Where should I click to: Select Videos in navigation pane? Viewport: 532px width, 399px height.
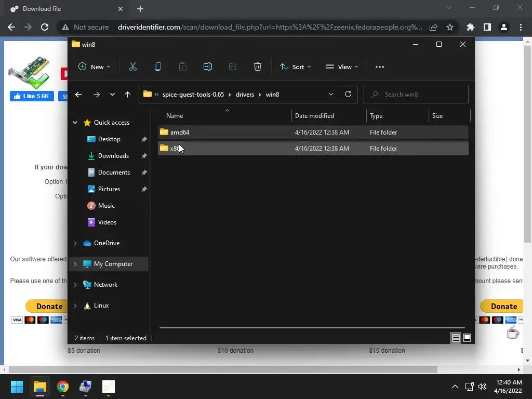(x=107, y=222)
